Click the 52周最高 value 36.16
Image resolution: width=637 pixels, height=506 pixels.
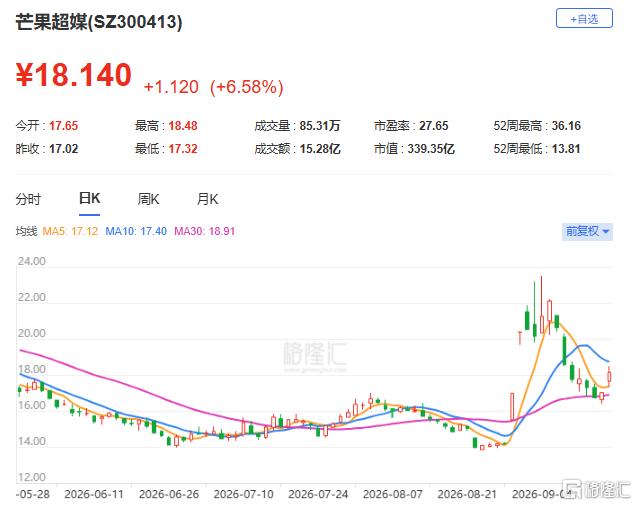click(566, 126)
